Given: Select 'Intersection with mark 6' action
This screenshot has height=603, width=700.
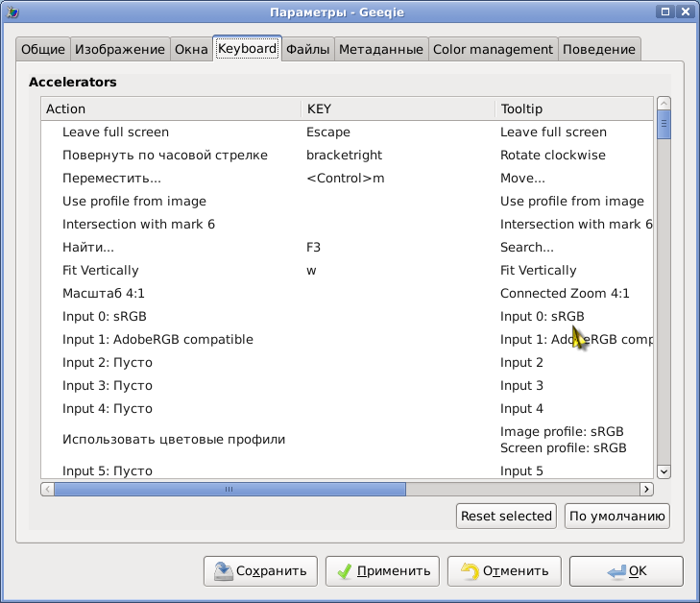Looking at the screenshot, I should coord(347,224).
